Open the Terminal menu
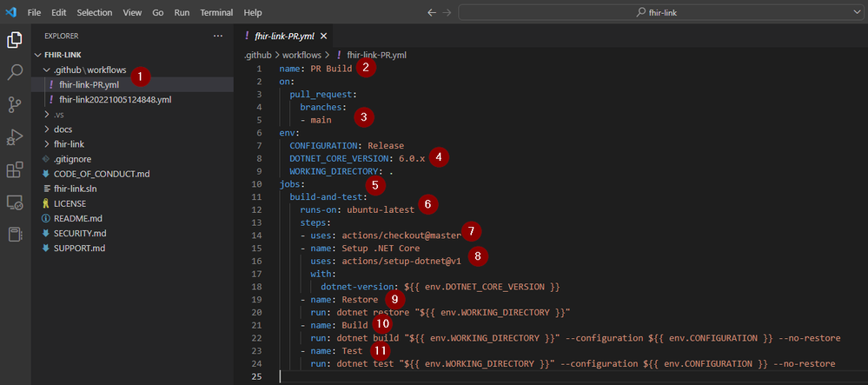 pos(216,12)
